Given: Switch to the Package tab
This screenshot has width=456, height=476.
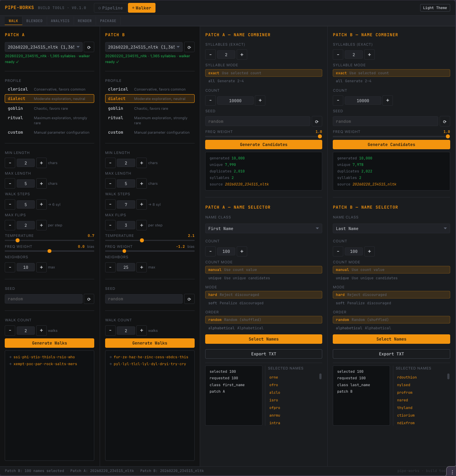Looking at the screenshot, I should pyautogui.click(x=108, y=21).
